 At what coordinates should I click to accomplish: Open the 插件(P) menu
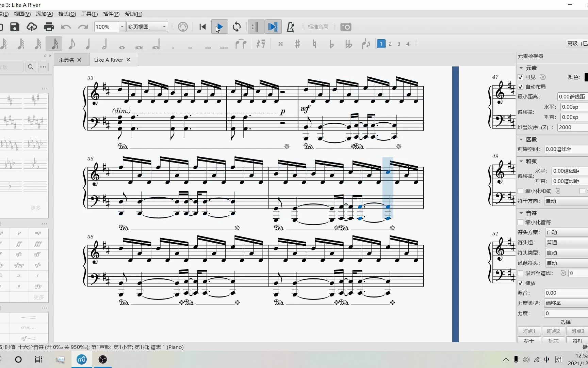coord(111,14)
